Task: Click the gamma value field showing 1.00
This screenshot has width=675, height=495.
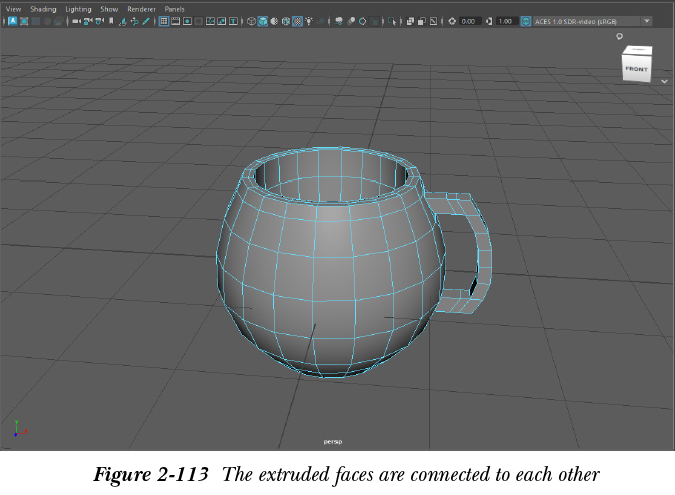Action: [506, 21]
